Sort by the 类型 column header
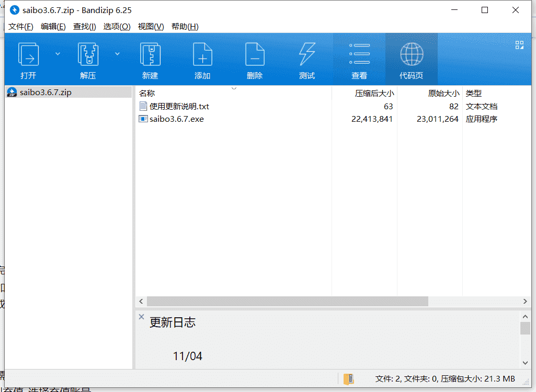Image resolution: width=536 pixels, height=392 pixels. pyautogui.click(x=473, y=93)
